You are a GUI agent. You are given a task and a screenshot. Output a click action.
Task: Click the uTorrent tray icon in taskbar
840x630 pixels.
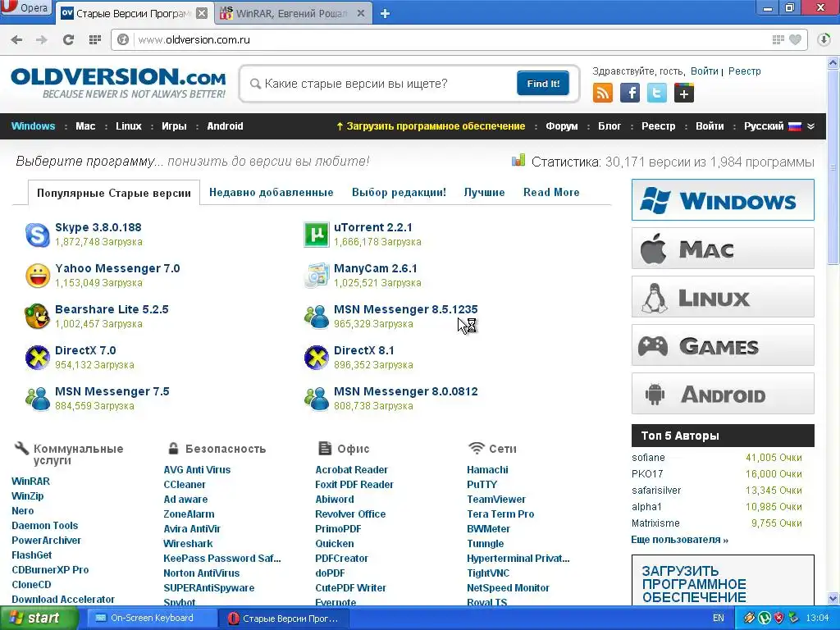(x=765, y=619)
